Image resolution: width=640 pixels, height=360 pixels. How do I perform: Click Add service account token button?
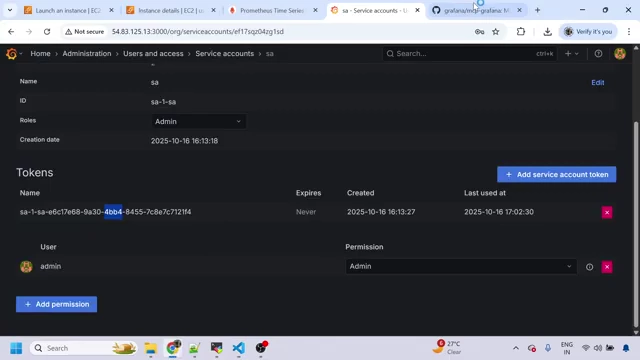pyautogui.click(x=556, y=174)
